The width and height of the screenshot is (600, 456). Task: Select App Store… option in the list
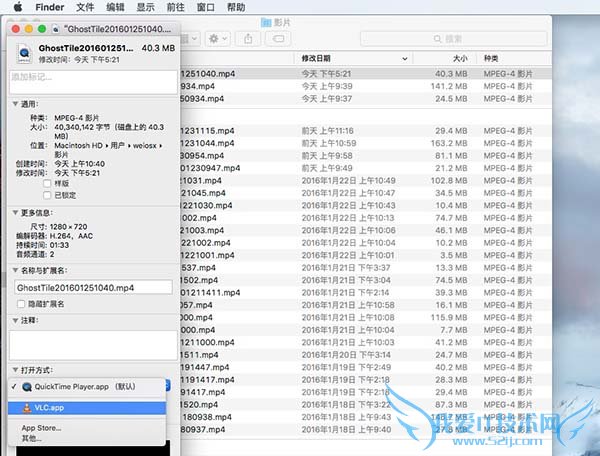[40, 428]
